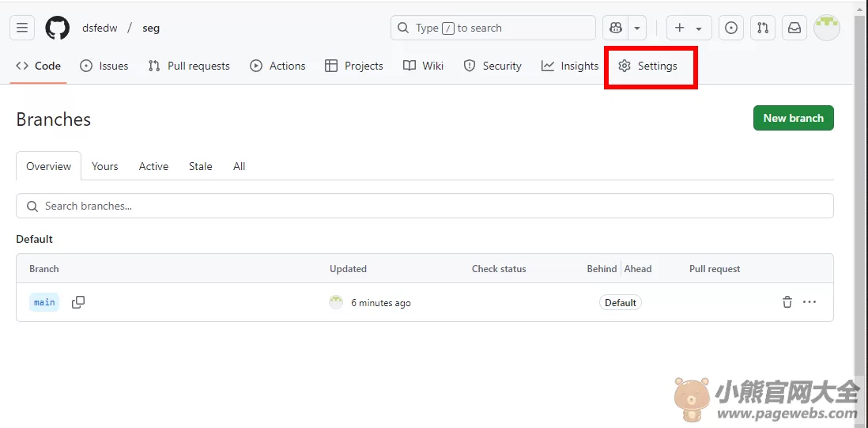Open the main branch link
868x428 pixels.
[44, 302]
